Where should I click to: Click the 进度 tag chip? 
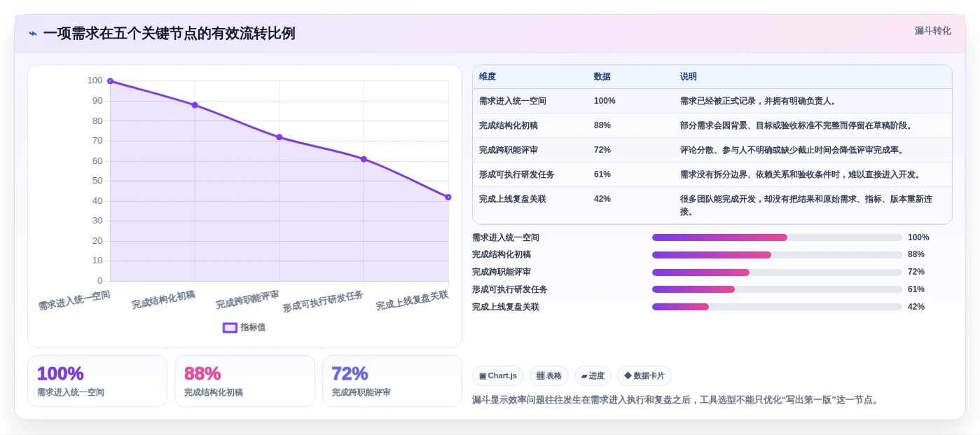tap(593, 376)
